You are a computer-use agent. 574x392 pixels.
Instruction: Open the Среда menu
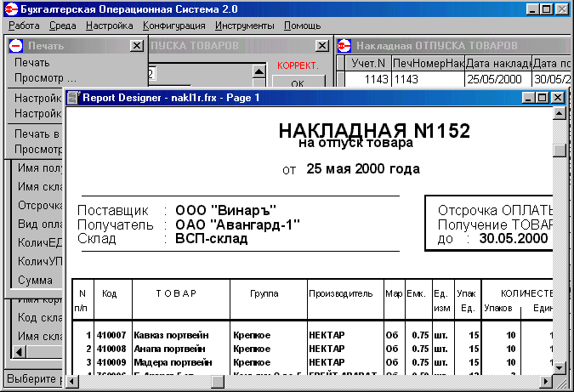[x=63, y=26]
